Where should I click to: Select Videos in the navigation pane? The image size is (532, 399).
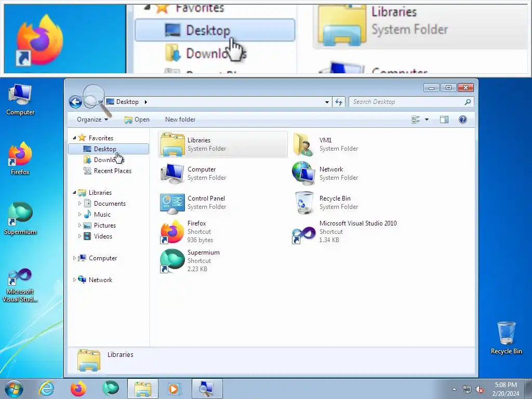coord(98,236)
